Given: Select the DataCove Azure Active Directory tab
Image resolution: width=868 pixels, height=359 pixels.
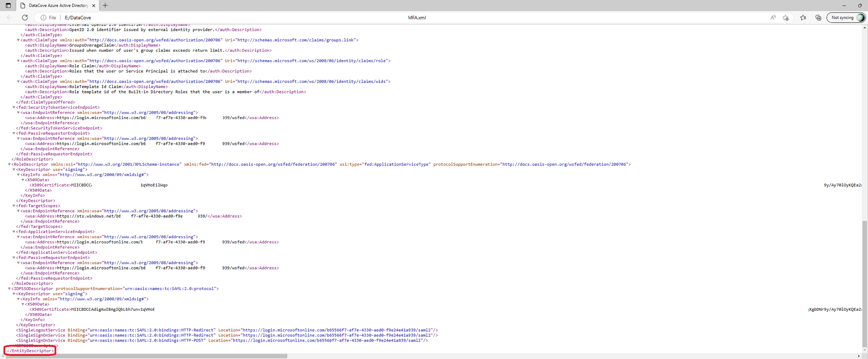Looking at the screenshot, I should pos(58,6).
